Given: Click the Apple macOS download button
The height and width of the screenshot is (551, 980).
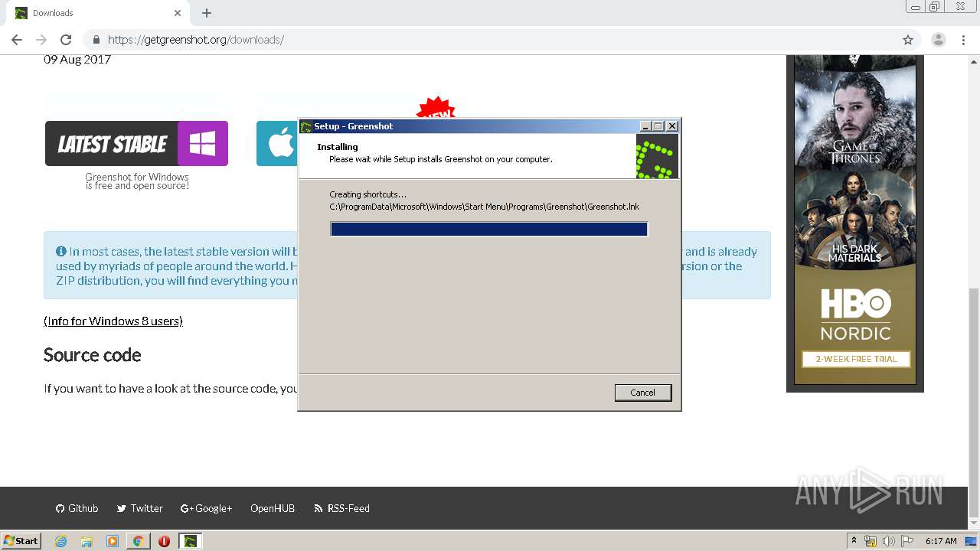Looking at the screenshot, I should tap(277, 143).
